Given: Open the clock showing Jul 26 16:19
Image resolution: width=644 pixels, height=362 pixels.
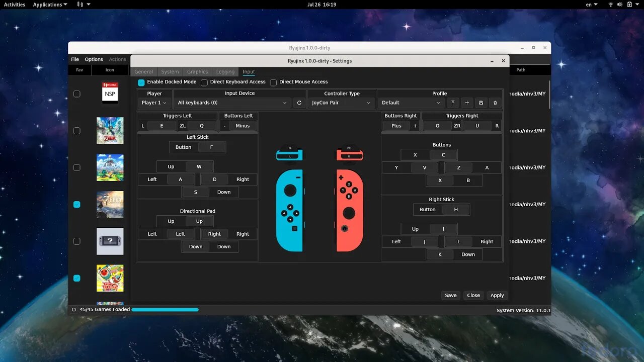Looking at the screenshot, I should [x=321, y=5].
